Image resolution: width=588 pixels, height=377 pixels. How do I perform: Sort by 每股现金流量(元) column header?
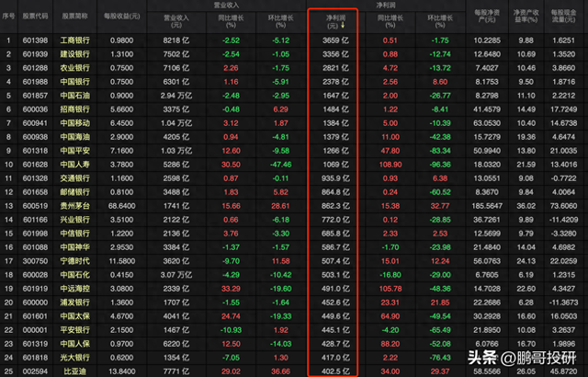click(563, 17)
